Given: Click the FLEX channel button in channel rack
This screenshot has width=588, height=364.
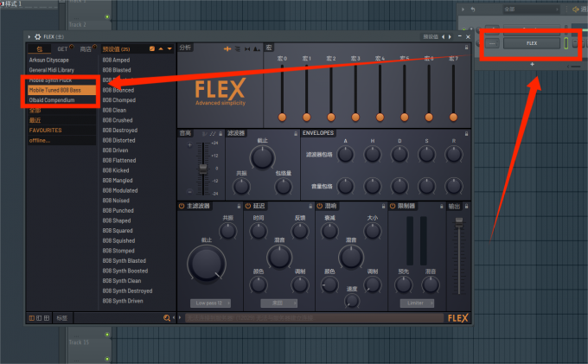Looking at the screenshot, I should (532, 43).
